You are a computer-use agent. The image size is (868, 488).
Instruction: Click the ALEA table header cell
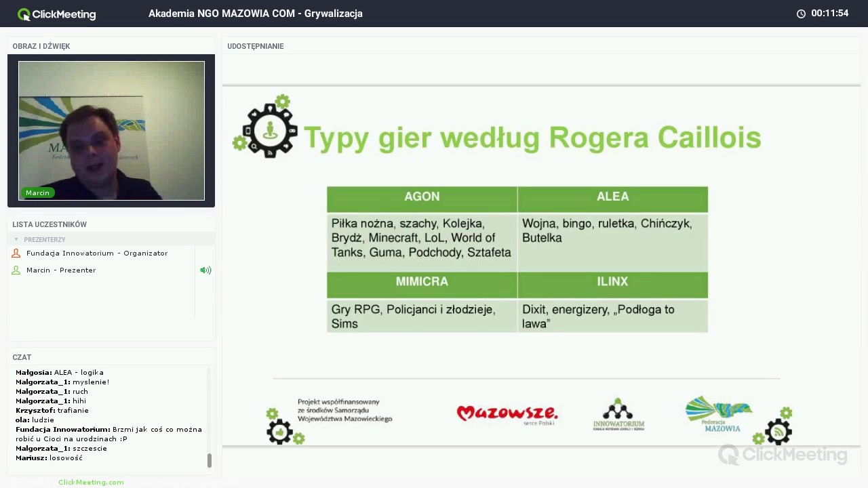[x=613, y=199]
